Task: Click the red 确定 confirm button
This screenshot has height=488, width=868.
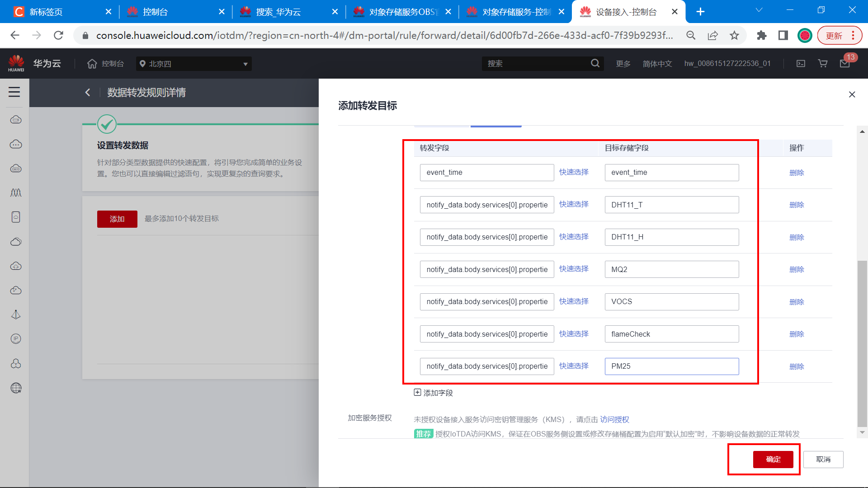Action: (773, 459)
